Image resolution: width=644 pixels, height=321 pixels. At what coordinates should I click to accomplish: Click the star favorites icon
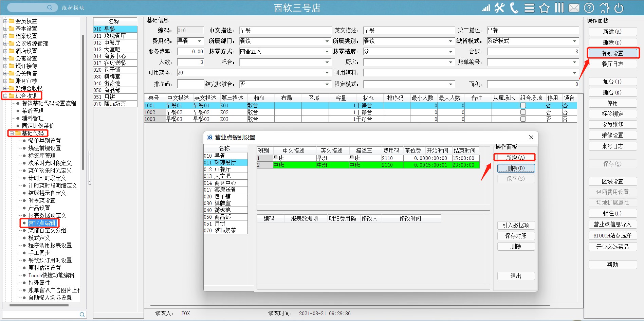[x=544, y=8]
